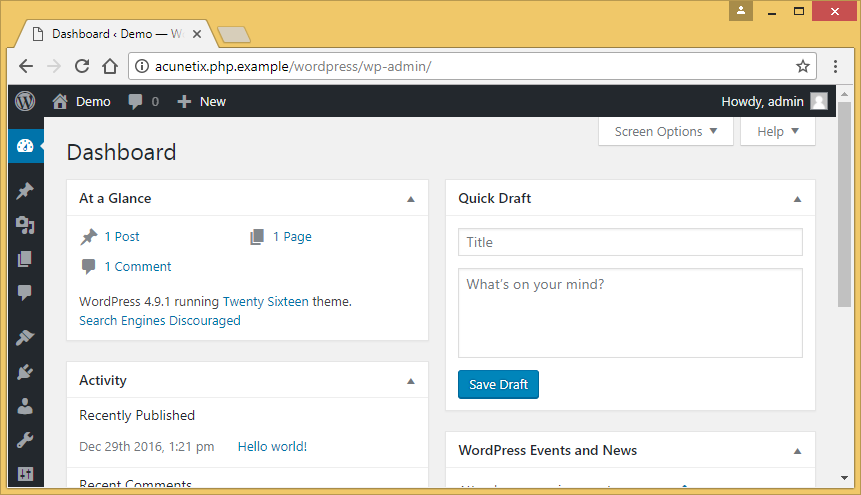Open the 1 Page link
Image resolution: width=861 pixels, height=495 pixels.
[x=292, y=237]
